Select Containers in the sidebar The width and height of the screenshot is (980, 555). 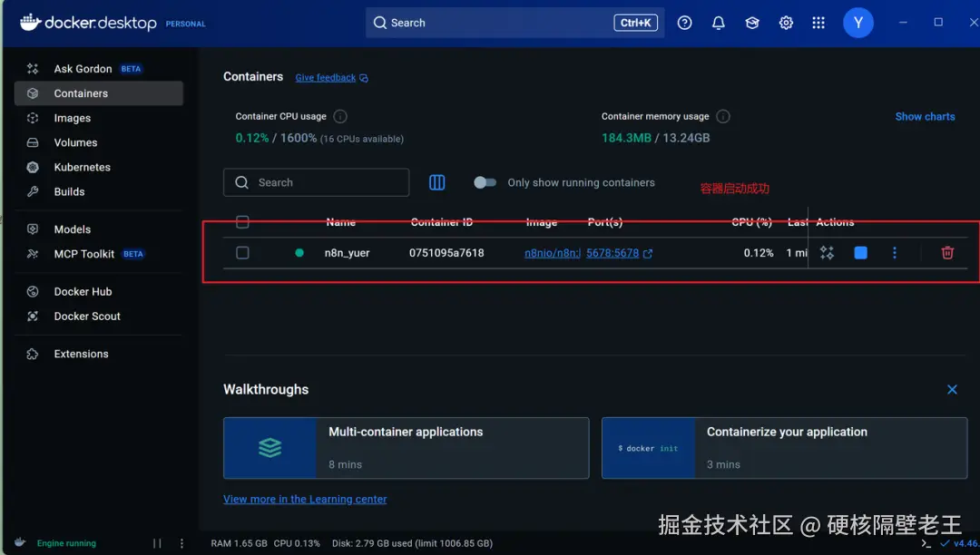click(98, 93)
